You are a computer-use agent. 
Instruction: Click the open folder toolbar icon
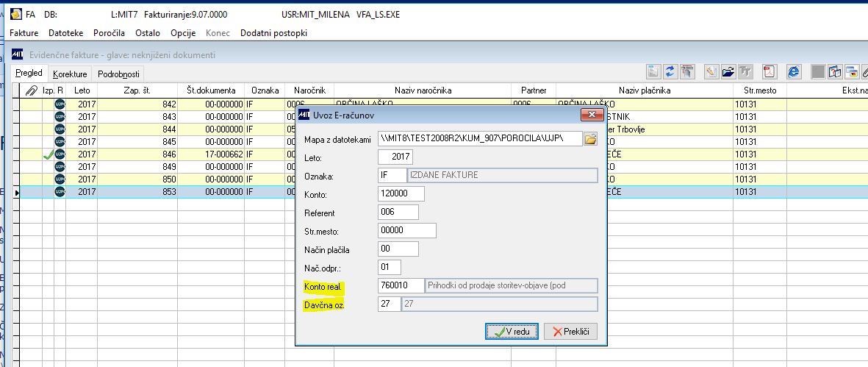point(728,71)
